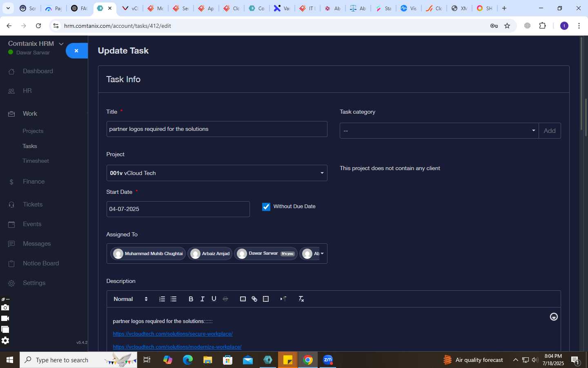
Task: Open the Task category dropdown
Action: [439, 131]
